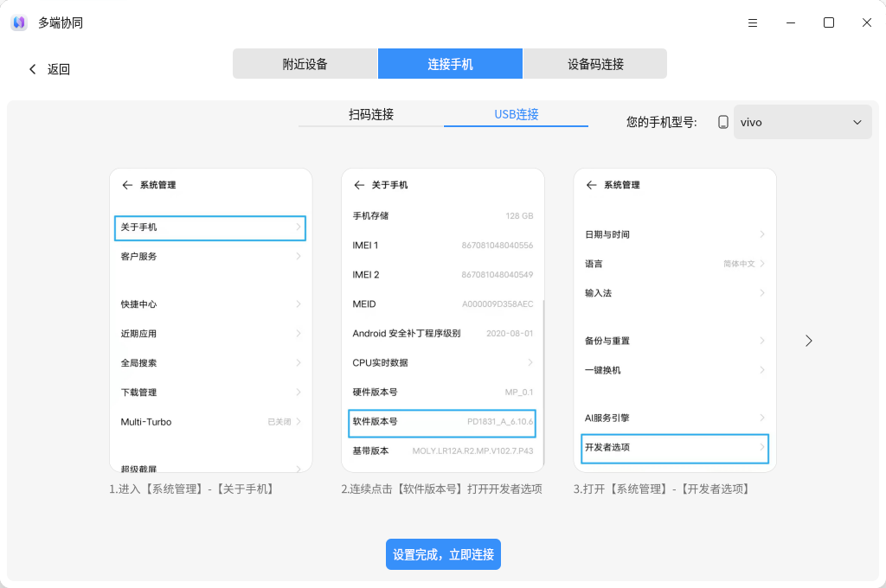Switch to 扫码连接 sub-tab
Image resolution: width=886 pixels, height=588 pixels.
click(x=371, y=115)
